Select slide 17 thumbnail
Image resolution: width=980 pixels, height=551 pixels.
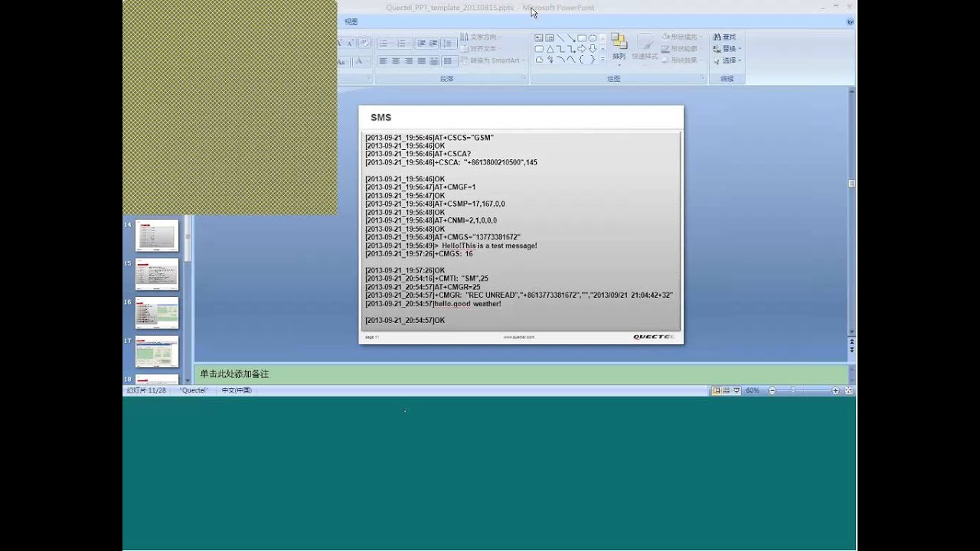pos(157,351)
